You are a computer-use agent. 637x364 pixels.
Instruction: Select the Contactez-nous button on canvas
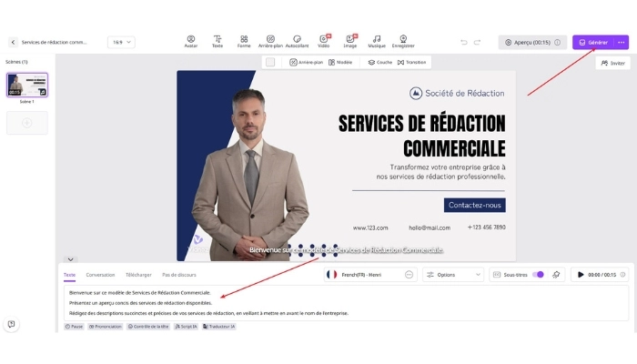coord(474,205)
